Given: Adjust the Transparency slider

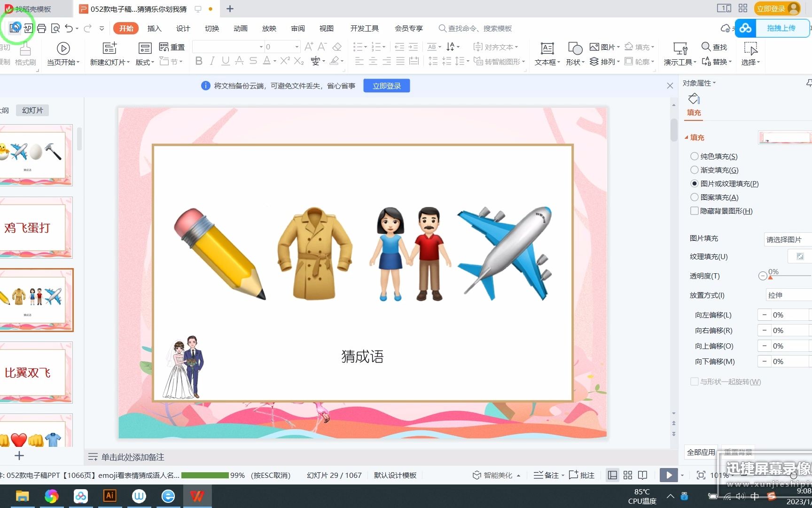Looking at the screenshot, I should tap(771, 278).
